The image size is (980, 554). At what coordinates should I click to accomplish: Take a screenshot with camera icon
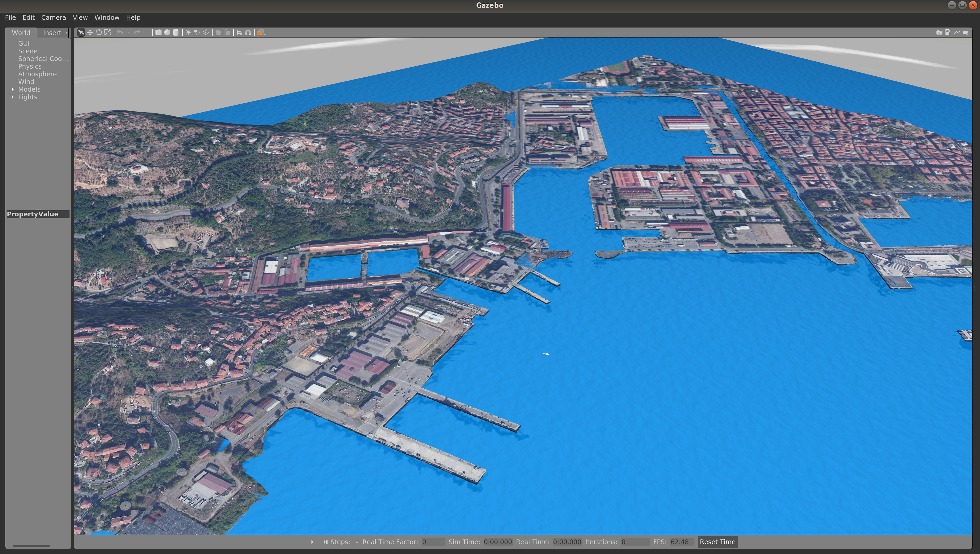pyautogui.click(x=939, y=32)
